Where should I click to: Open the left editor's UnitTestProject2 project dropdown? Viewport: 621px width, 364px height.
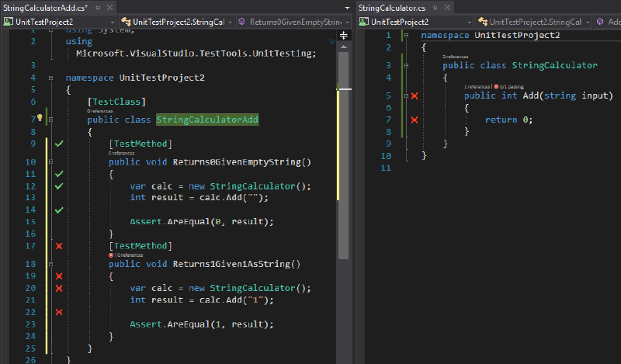tap(60, 22)
